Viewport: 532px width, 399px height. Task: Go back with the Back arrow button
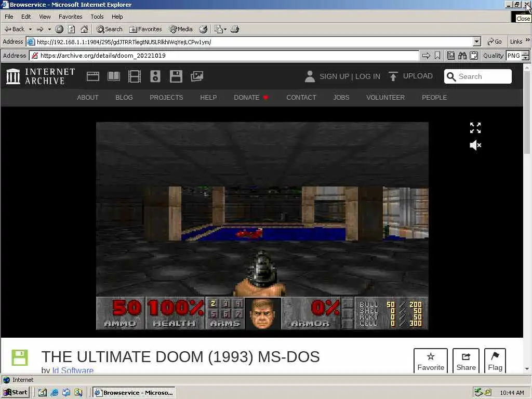(14, 29)
